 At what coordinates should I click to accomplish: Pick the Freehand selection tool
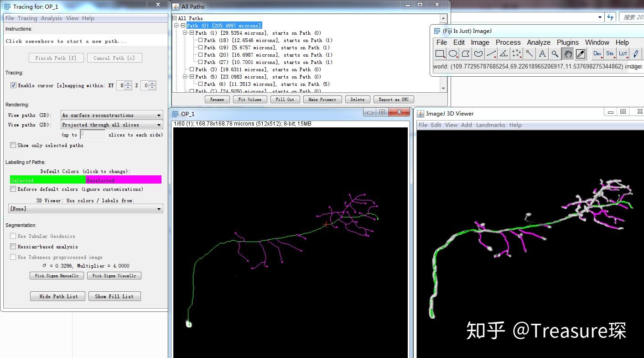478,53
